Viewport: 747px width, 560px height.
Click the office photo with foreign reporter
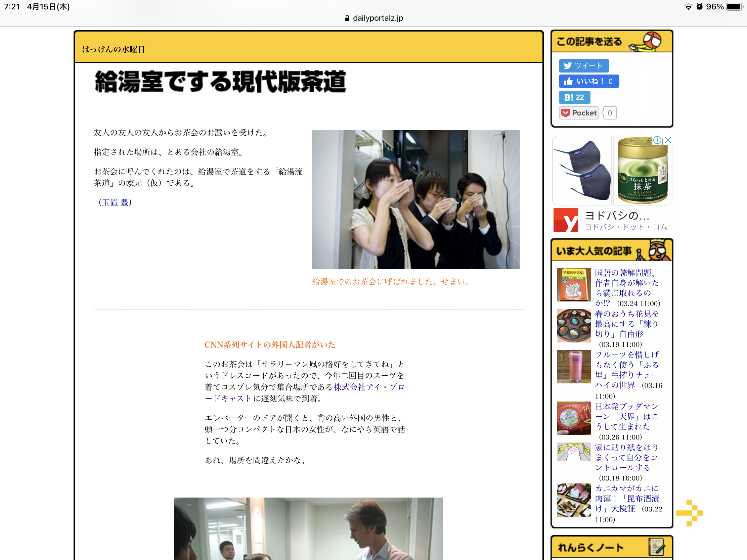point(308,528)
